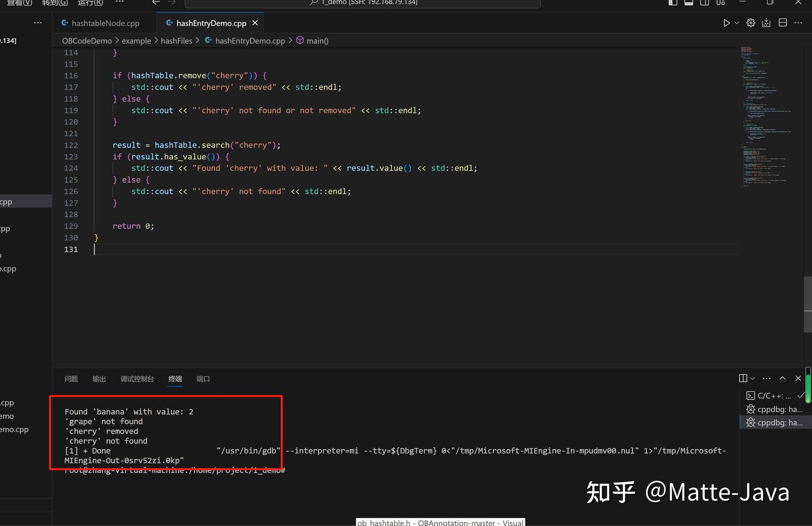Open the sidebar's more actions ellipsis
Viewport: 812px width, 526px height.
[x=38, y=23]
